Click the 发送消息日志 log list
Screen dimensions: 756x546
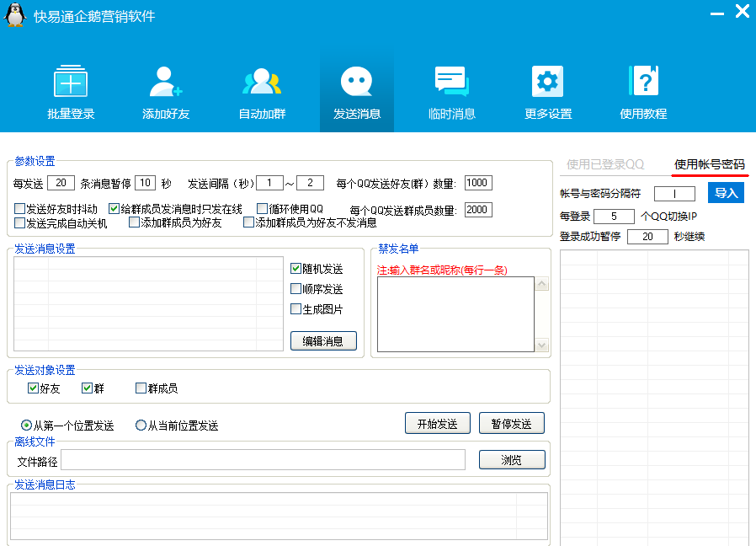[x=280, y=516]
